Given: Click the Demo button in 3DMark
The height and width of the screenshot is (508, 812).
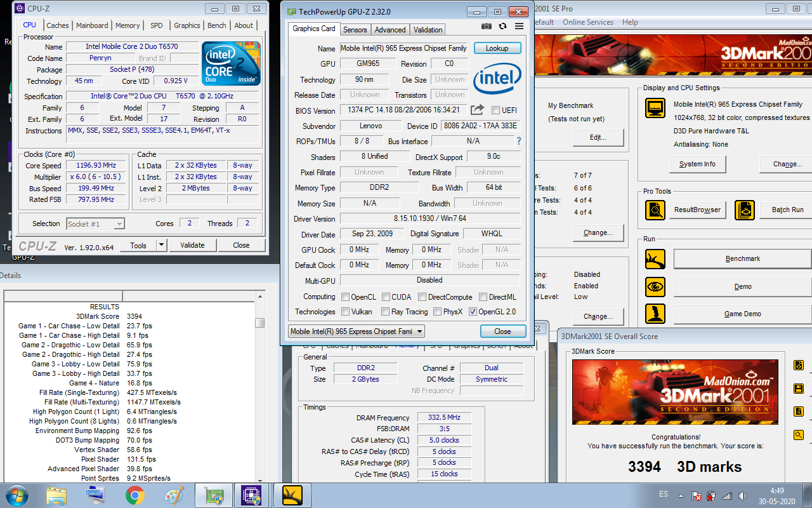Looking at the screenshot, I should tap(743, 287).
